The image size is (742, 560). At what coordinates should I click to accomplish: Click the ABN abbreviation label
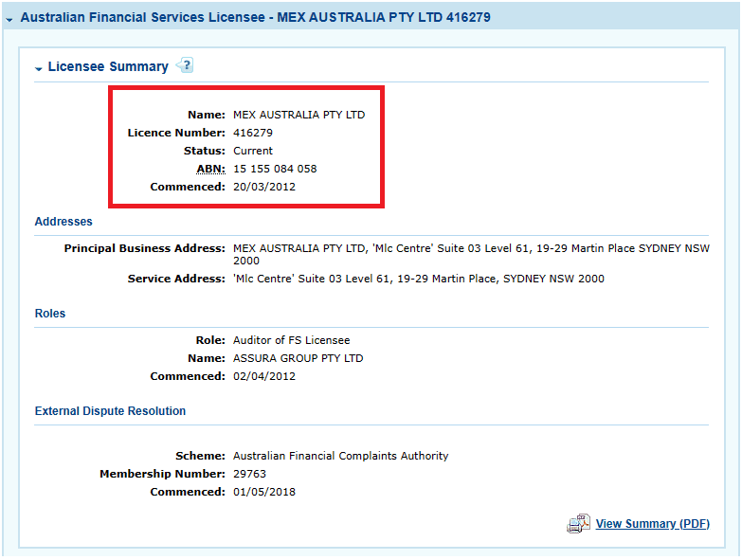tap(210, 169)
